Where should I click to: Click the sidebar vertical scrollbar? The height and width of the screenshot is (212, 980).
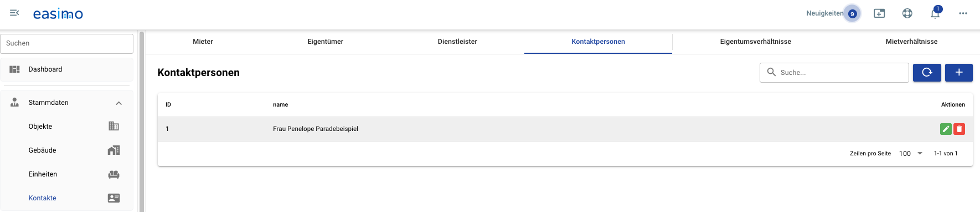pos(142,121)
